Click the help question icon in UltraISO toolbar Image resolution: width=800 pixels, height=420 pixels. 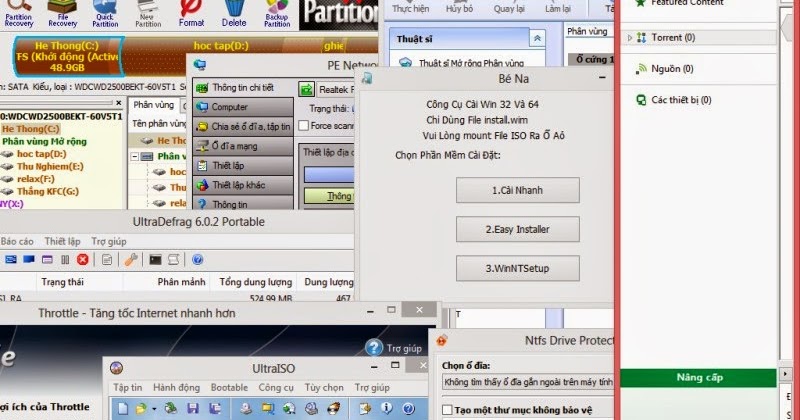coord(408,408)
